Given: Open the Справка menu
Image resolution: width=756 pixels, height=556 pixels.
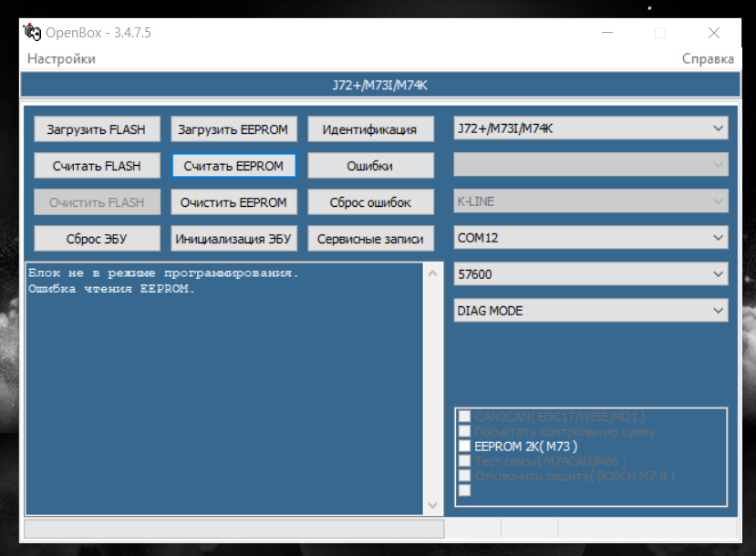Looking at the screenshot, I should pos(707,58).
